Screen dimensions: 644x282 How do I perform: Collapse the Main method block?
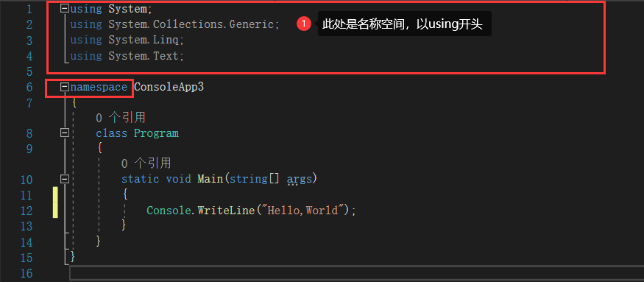[x=64, y=179]
